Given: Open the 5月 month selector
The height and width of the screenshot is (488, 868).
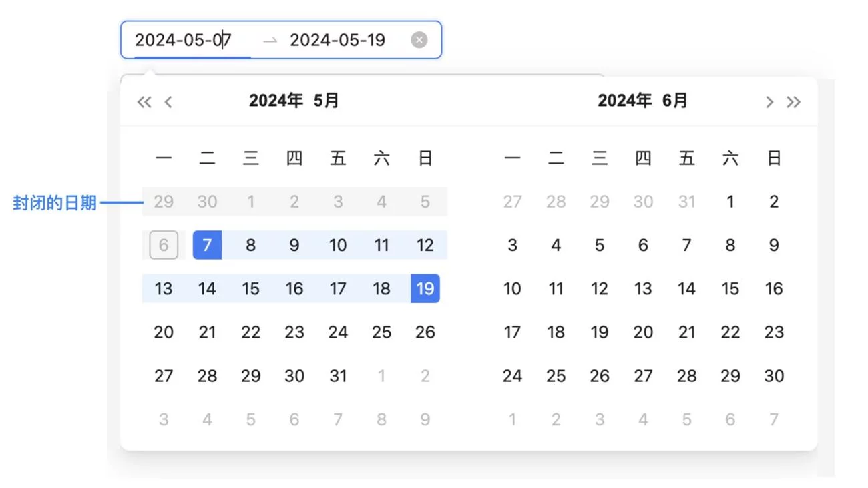Looking at the screenshot, I should click(x=327, y=101).
